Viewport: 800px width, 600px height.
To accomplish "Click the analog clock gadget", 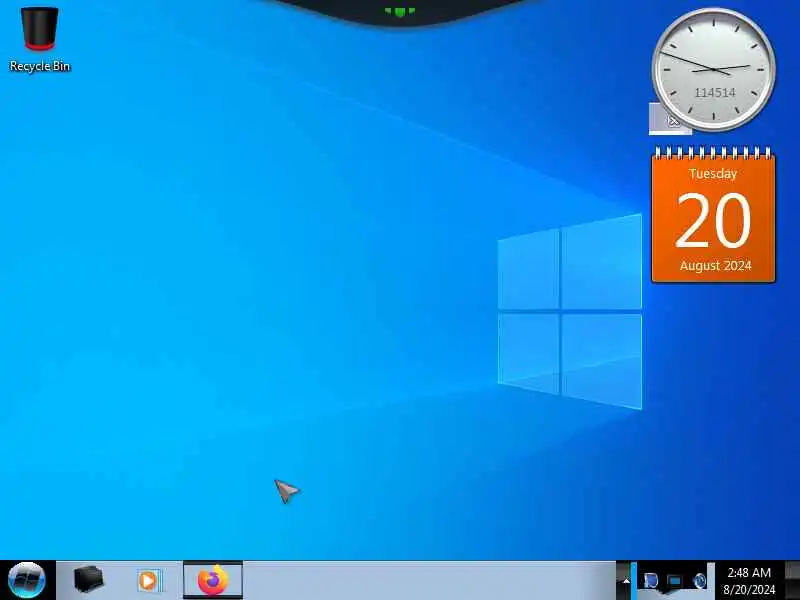I will coord(713,68).
